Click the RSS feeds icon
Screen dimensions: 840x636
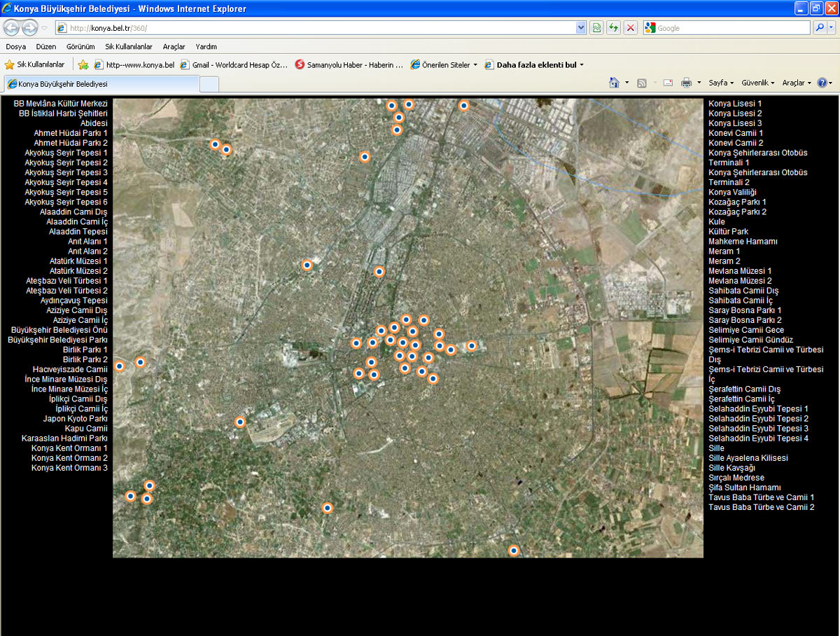(642, 83)
